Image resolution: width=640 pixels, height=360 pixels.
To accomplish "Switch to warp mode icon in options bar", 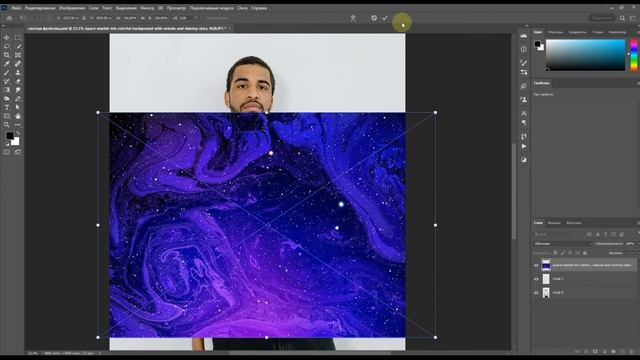I will [x=353, y=18].
